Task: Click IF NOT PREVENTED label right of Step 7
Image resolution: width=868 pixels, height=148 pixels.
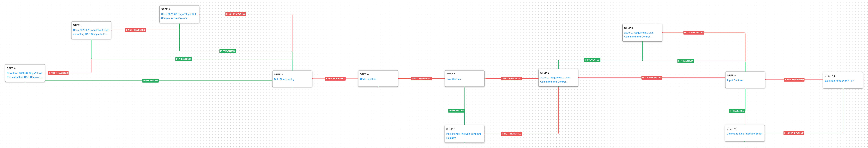Action: 511,134
